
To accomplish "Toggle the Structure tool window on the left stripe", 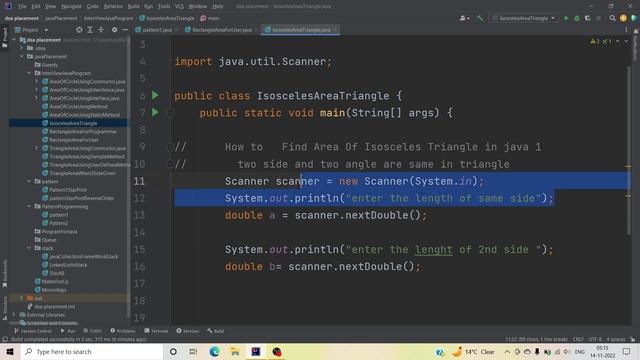I will click(4, 308).
